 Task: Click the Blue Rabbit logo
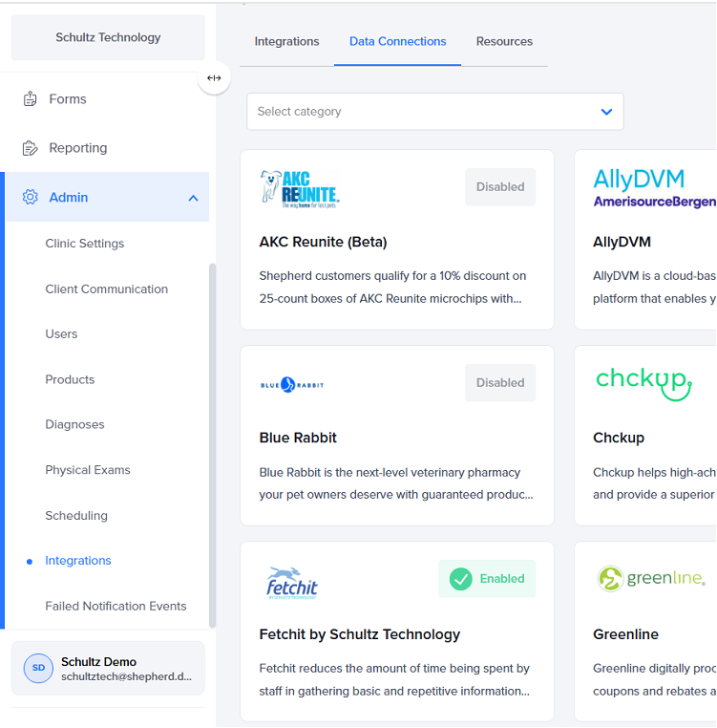(x=292, y=384)
